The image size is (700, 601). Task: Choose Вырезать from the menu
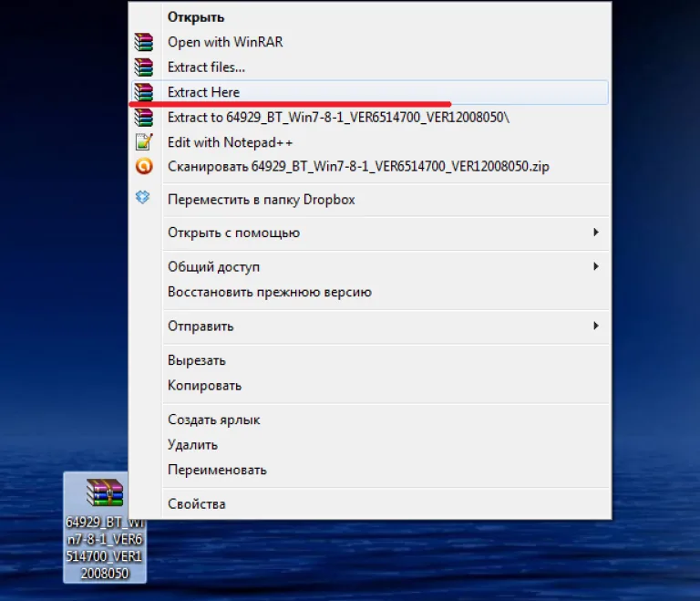(x=371, y=360)
